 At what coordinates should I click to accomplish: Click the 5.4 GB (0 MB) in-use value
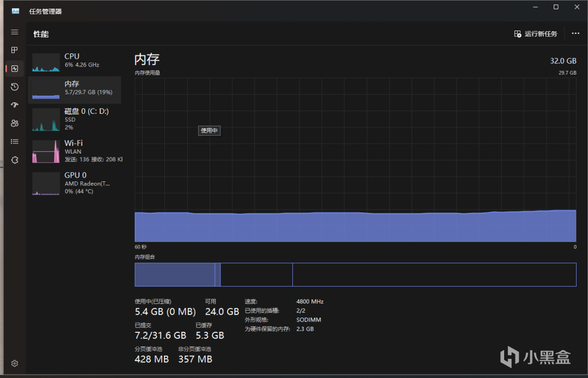pos(165,312)
